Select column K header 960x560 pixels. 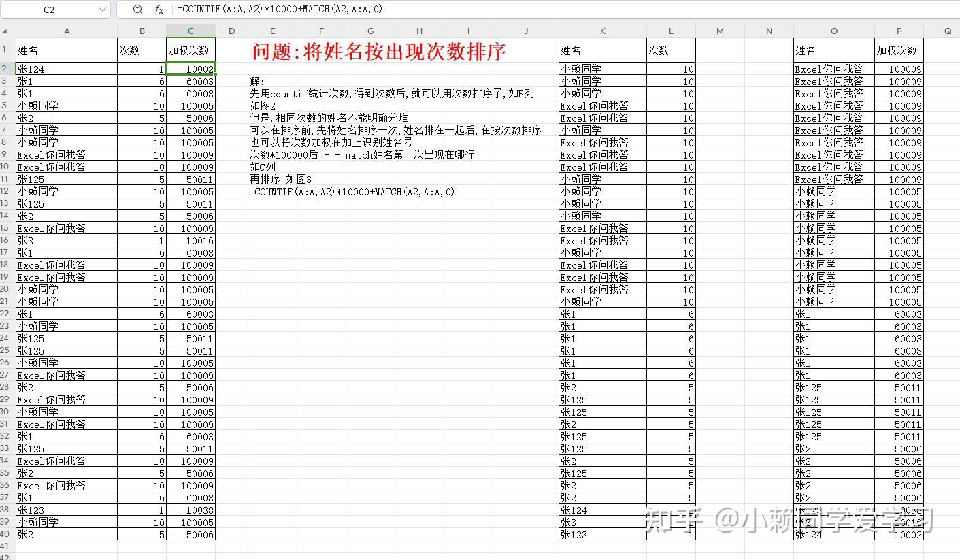click(603, 31)
